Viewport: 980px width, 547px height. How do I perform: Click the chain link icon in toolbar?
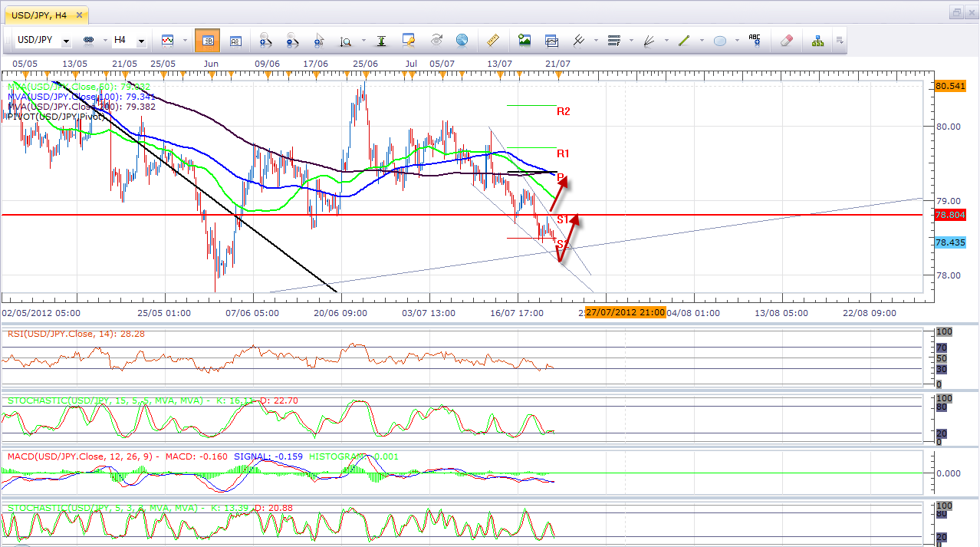(88, 40)
